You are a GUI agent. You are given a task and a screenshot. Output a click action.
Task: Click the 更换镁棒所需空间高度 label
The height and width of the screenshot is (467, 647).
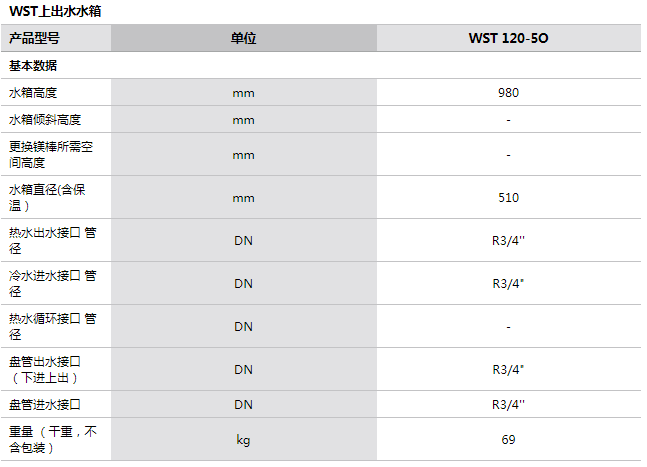click(x=52, y=154)
